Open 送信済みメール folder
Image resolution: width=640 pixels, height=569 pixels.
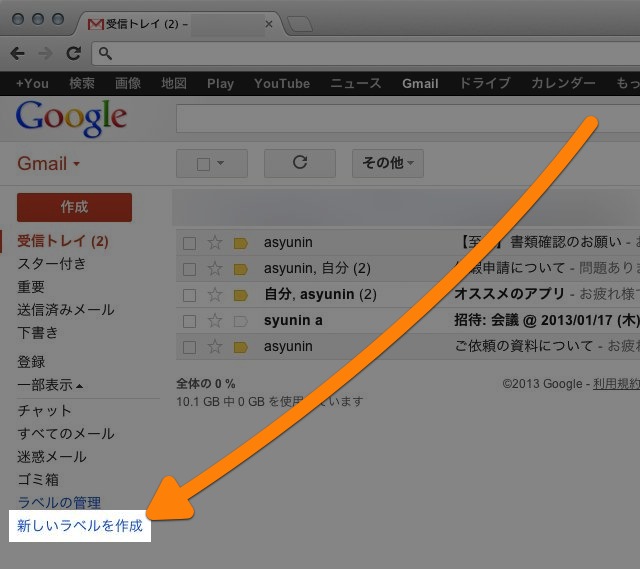click(x=66, y=309)
